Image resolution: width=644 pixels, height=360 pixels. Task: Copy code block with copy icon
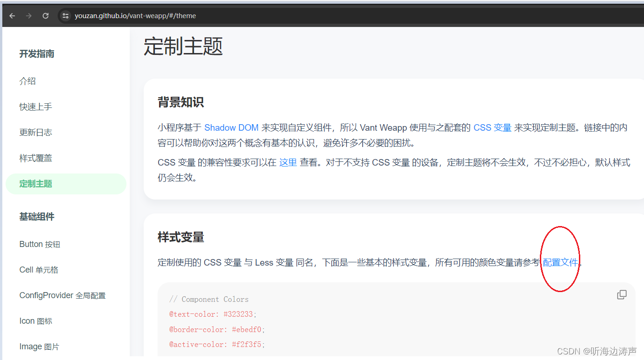tap(622, 294)
